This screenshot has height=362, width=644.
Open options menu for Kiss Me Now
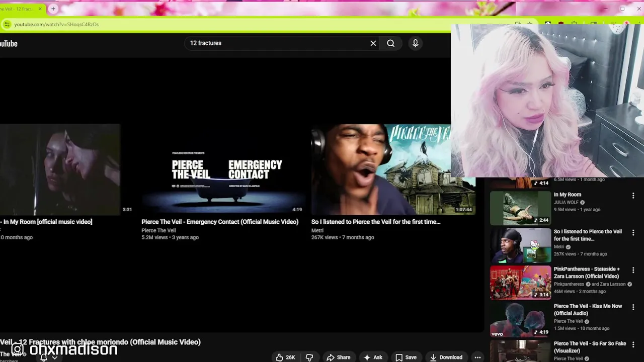633,307
